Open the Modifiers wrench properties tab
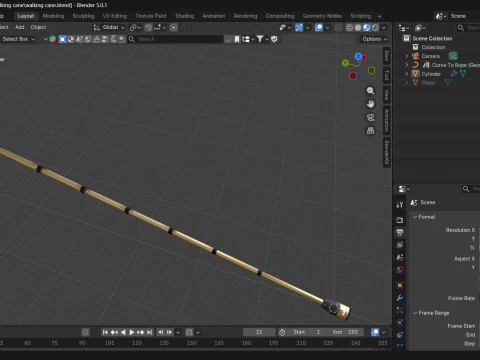Image resolution: width=480 pixels, height=360 pixels. click(400, 298)
